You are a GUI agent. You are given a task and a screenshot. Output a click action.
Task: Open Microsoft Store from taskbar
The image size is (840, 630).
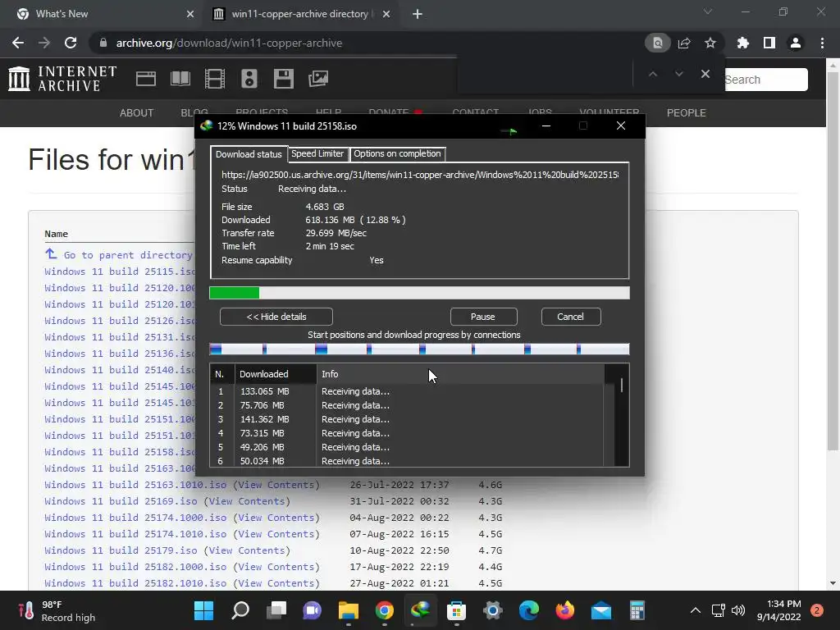456,610
